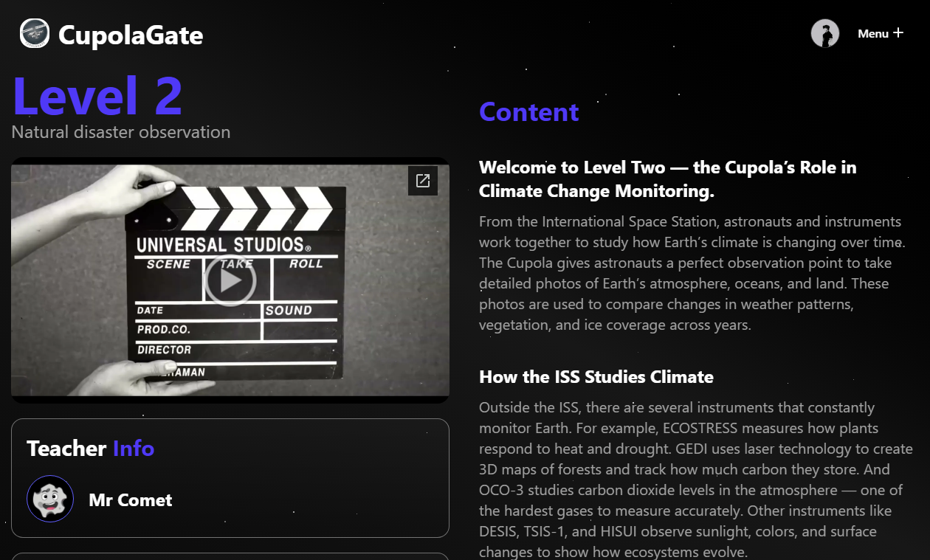Click the Natural disaster observation subtitle
The height and width of the screenshot is (560, 930).
point(121,132)
